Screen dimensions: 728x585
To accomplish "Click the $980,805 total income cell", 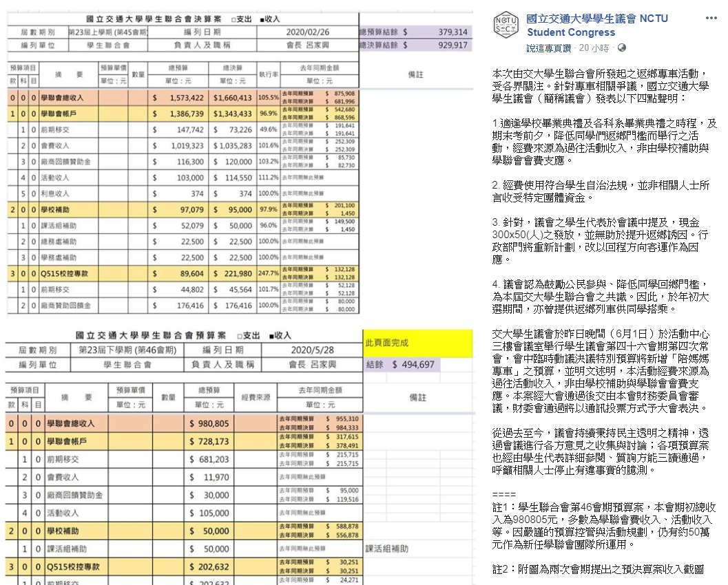I will [x=209, y=423].
